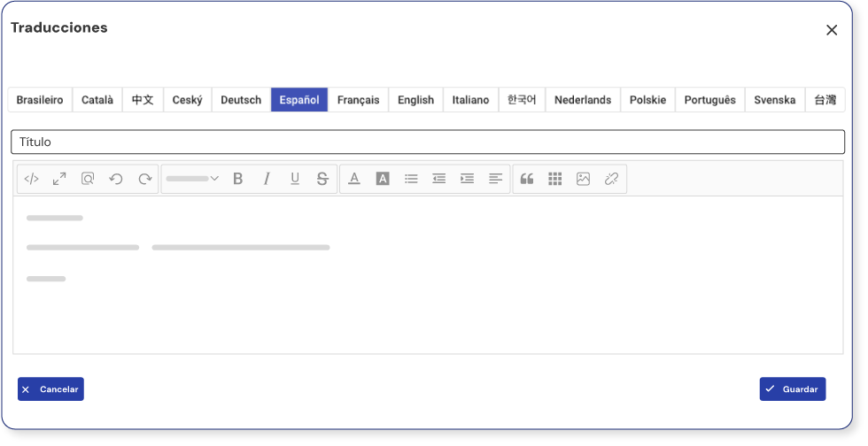
Task: Toggle fullscreen editor mode icon
Action: [59, 179]
